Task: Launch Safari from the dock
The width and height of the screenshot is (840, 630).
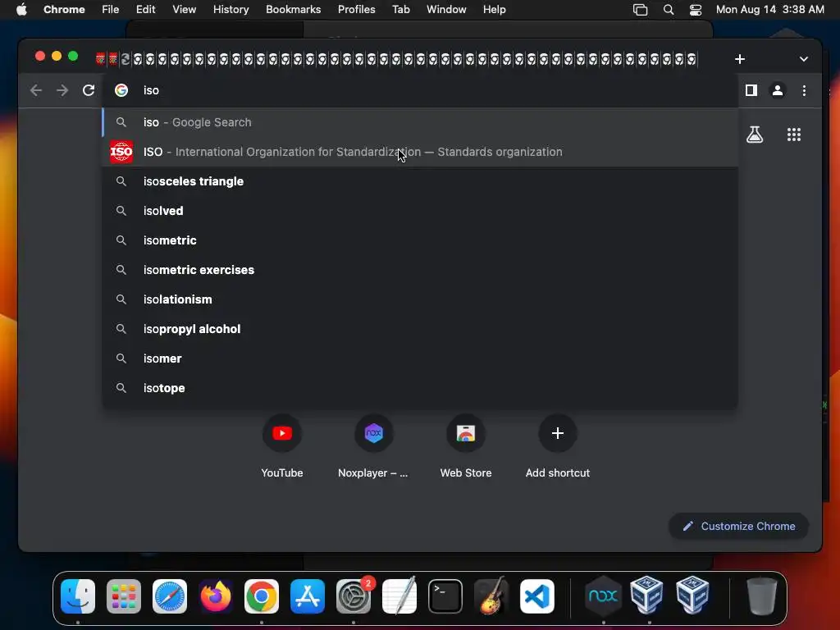Action: click(170, 596)
